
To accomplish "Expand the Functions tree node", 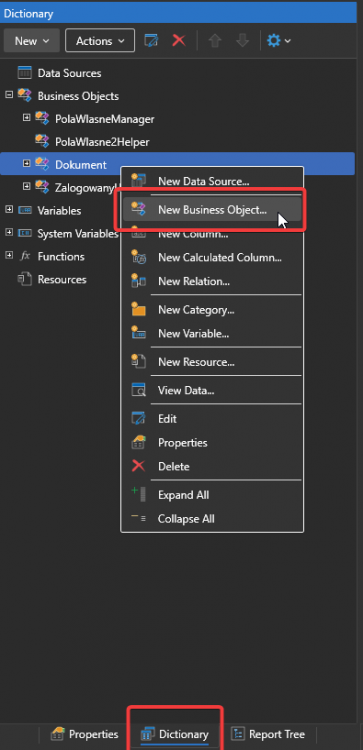I will [x=9, y=255].
